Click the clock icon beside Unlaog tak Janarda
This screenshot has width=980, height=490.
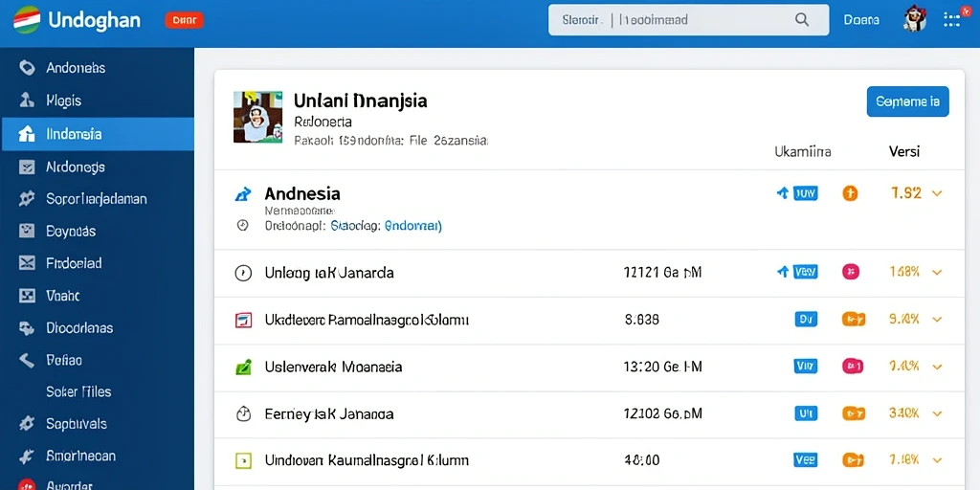tap(242, 273)
